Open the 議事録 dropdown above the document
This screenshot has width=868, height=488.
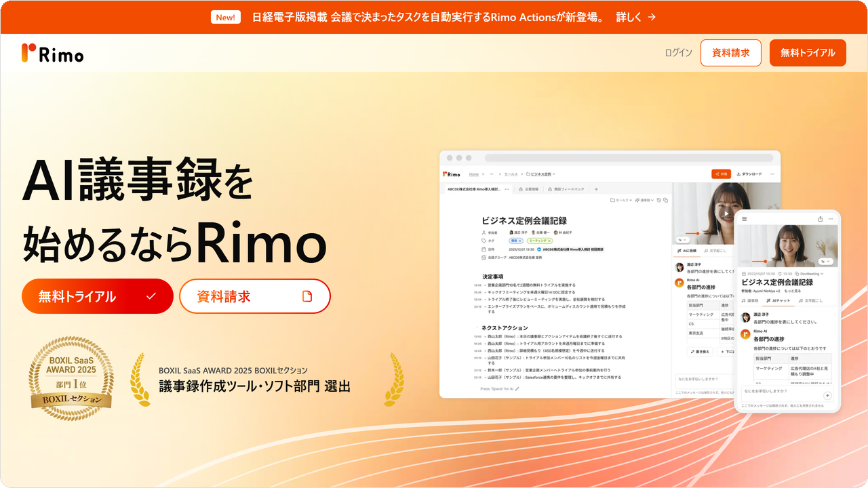point(644,200)
